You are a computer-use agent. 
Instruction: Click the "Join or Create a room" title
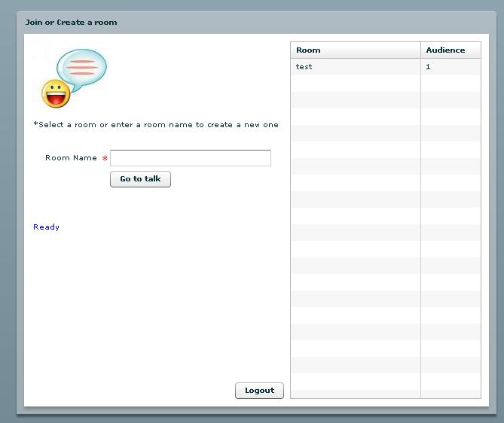72,23
